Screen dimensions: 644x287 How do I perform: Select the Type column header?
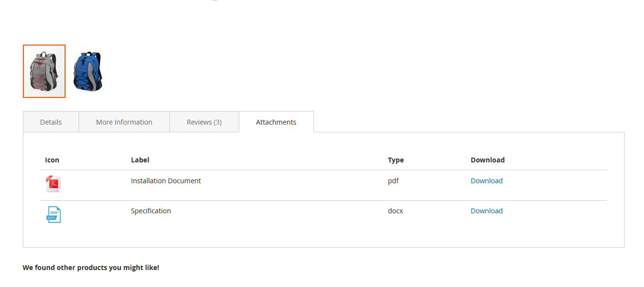coord(395,159)
